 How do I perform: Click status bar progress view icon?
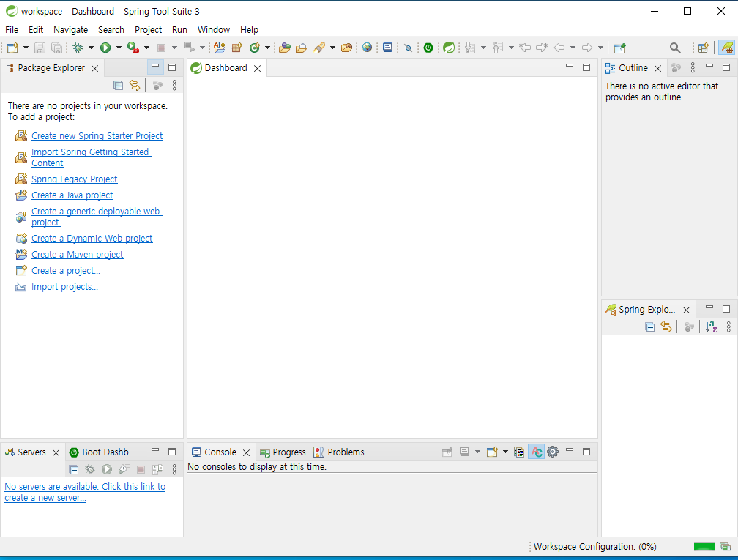726,546
